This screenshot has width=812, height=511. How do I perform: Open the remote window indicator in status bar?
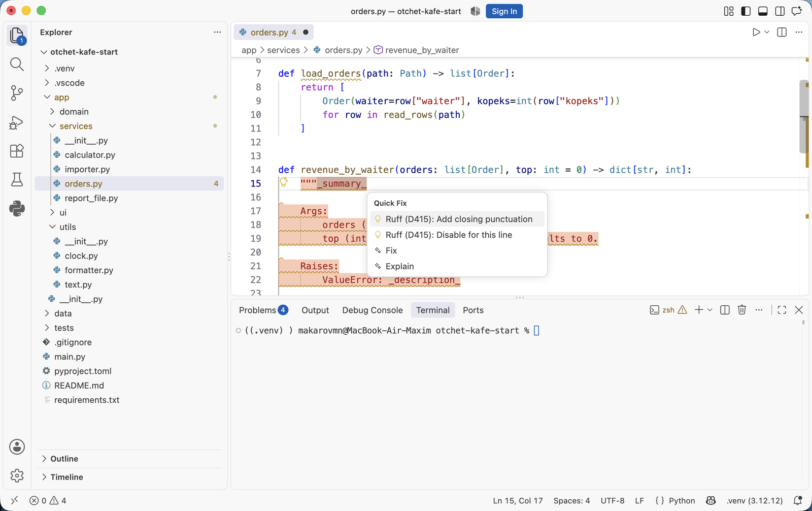point(14,500)
